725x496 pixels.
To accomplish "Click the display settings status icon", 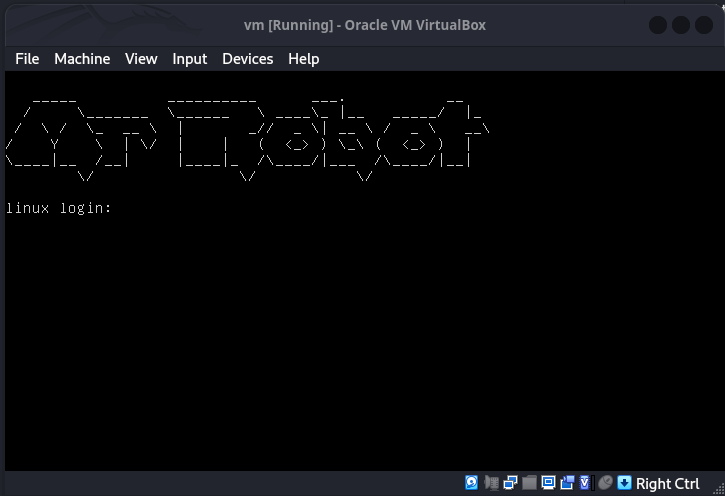I will coord(548,483).
